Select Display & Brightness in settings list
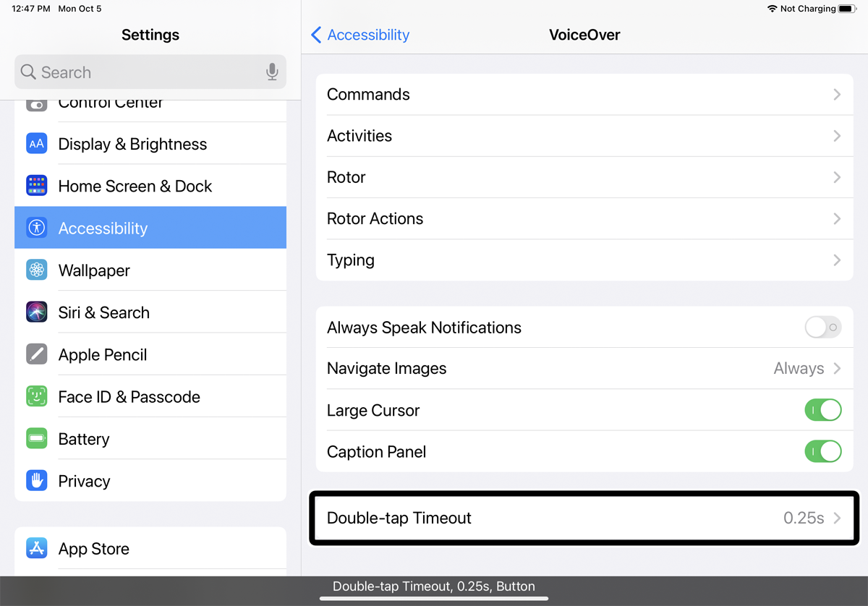Image resolution: width=868 pixels, height=606 pixels. pos(150,144)
